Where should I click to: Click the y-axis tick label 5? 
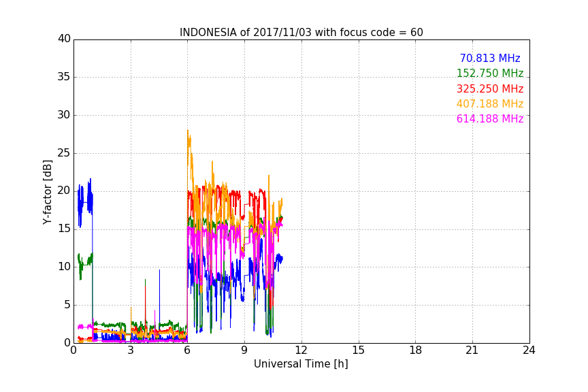(67, 305)
